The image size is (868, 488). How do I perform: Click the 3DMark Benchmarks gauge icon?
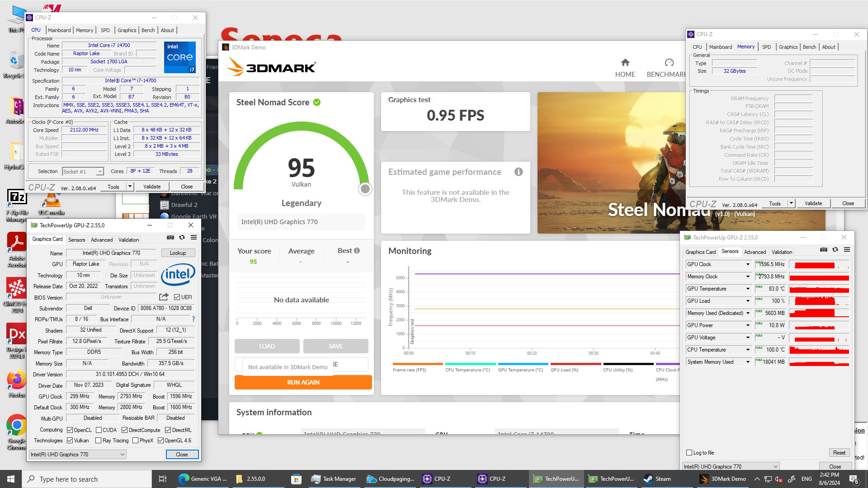point(670,62)
